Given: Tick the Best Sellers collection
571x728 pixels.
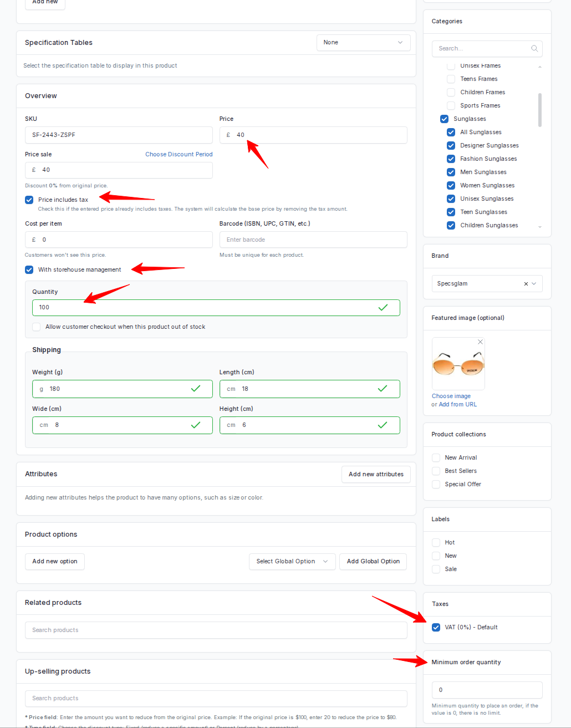Looking at the screenshot, I should [x=436, y=471].
